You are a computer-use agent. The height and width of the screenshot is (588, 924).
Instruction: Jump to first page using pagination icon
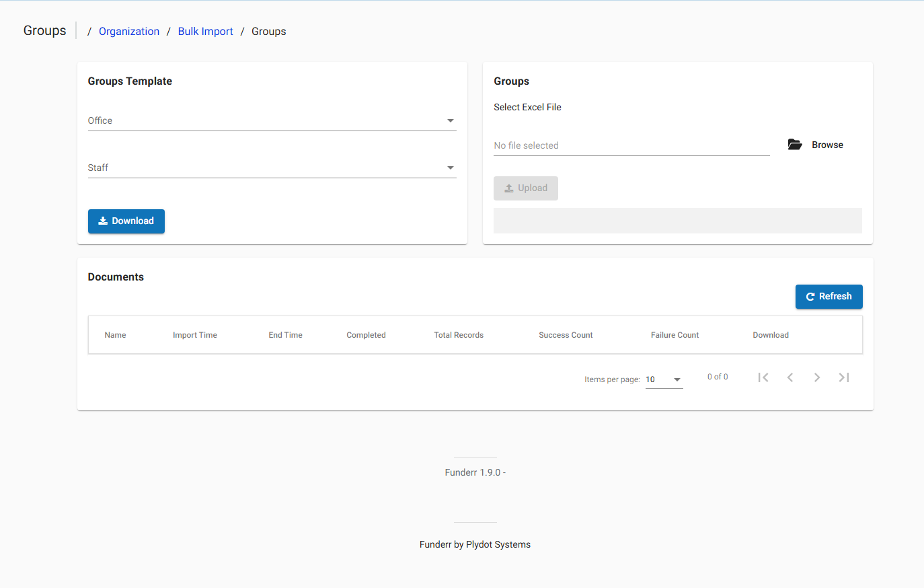click(x=763, y=377)
